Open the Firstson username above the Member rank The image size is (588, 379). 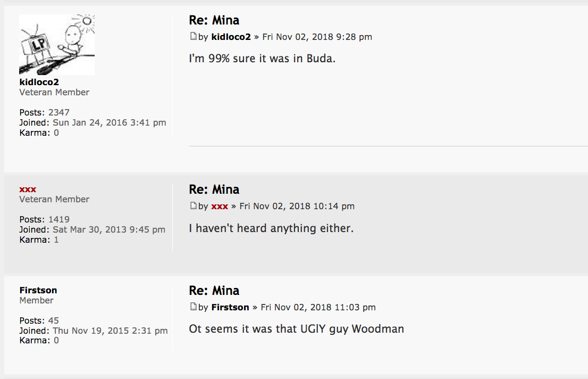point(38,290)
